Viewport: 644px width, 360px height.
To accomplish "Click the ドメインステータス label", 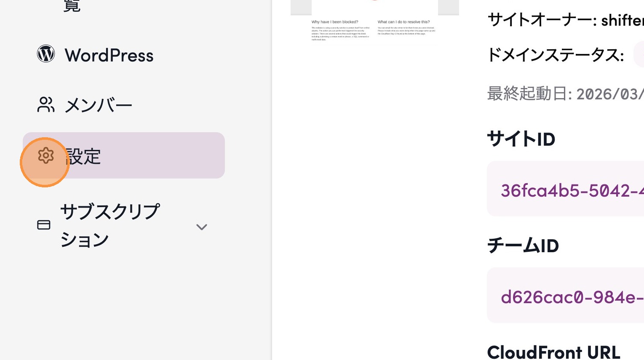I will pos(555,55).
